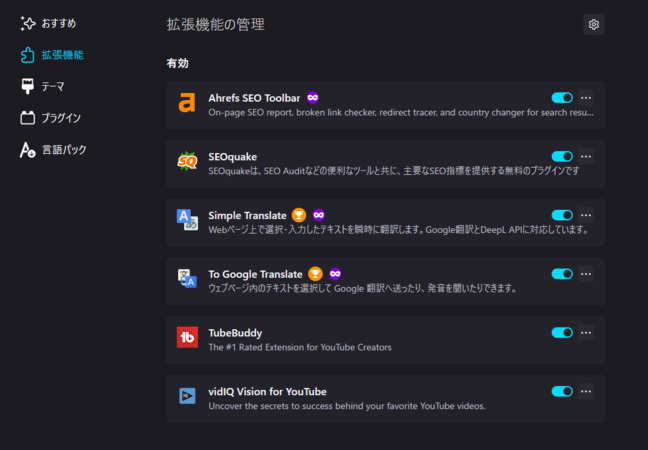Image resolution: width=648 pixels, height=450 pixels.
Task: Open the three-dot menu for To Google Translate
Action: click(x=586, y=274)
